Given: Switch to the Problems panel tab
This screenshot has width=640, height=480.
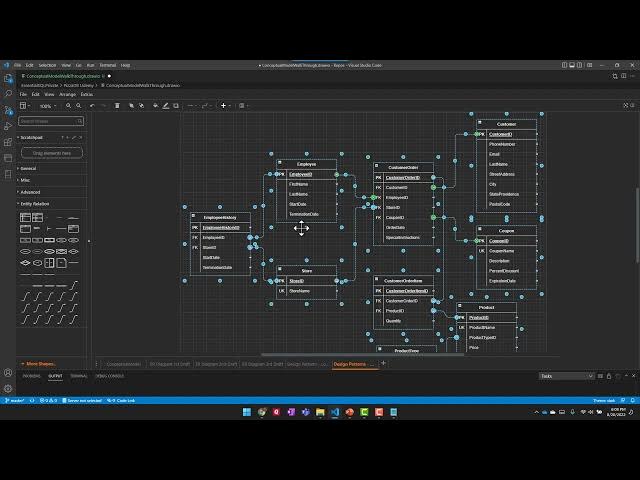Looking at the screenshot, I should (x=31, y=376).
